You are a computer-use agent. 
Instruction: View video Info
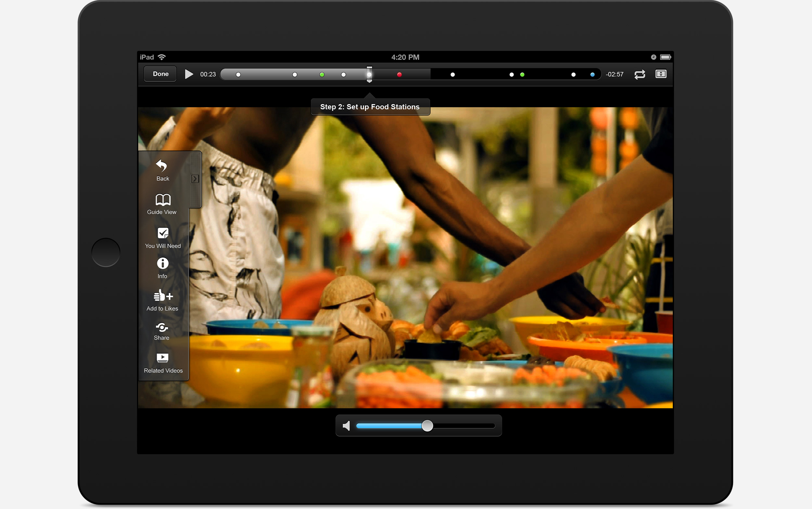[x=163, y=267]
